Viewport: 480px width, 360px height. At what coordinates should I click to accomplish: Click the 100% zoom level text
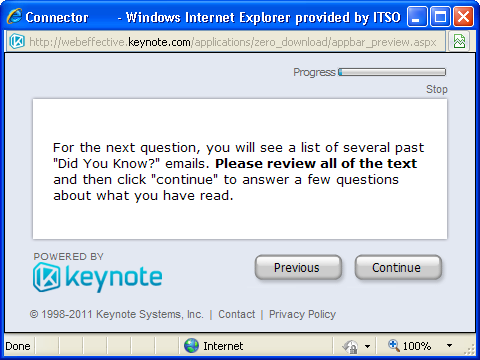[417, 346]
